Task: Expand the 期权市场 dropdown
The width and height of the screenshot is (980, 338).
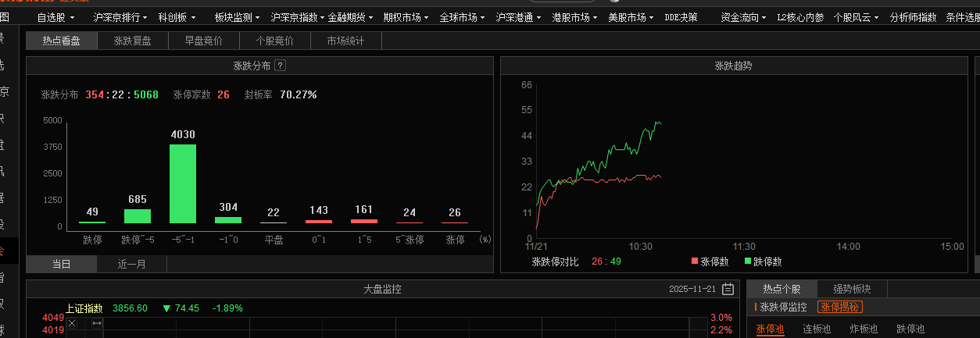Action: pyautogui.click(x=407, y=16)
